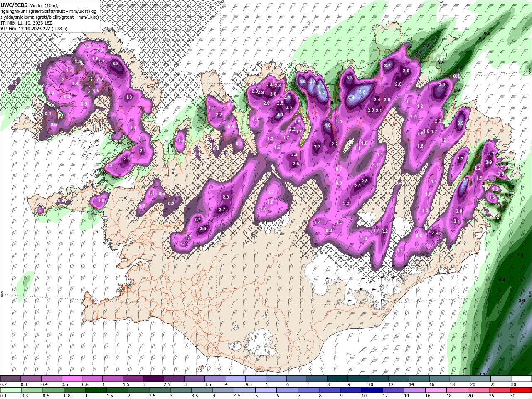
Task: Click the '5.6' precipitation value on the map
Action: [362, 92]
